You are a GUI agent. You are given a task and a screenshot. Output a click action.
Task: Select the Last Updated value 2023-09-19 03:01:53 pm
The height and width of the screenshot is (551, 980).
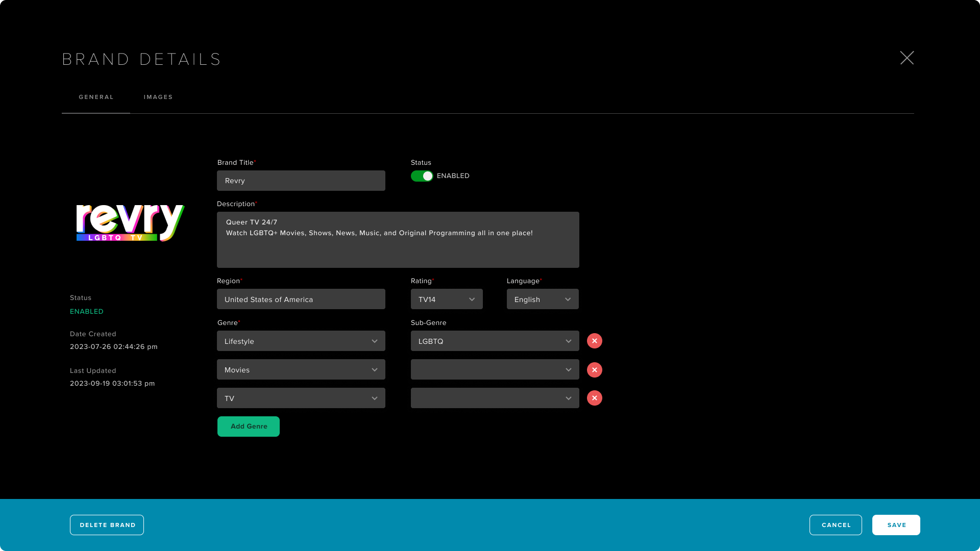tap(112, 384)
